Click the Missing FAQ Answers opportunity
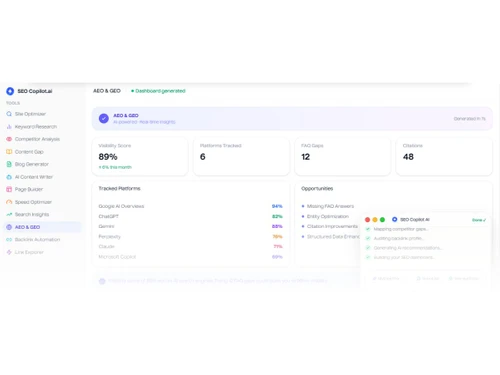This screenshot has width=500, height=375. pos(330,206)
